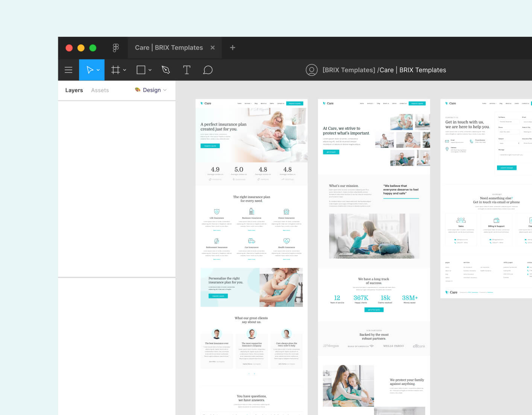
Task: Select the Layers tab
Action: (x=74, y=90)
